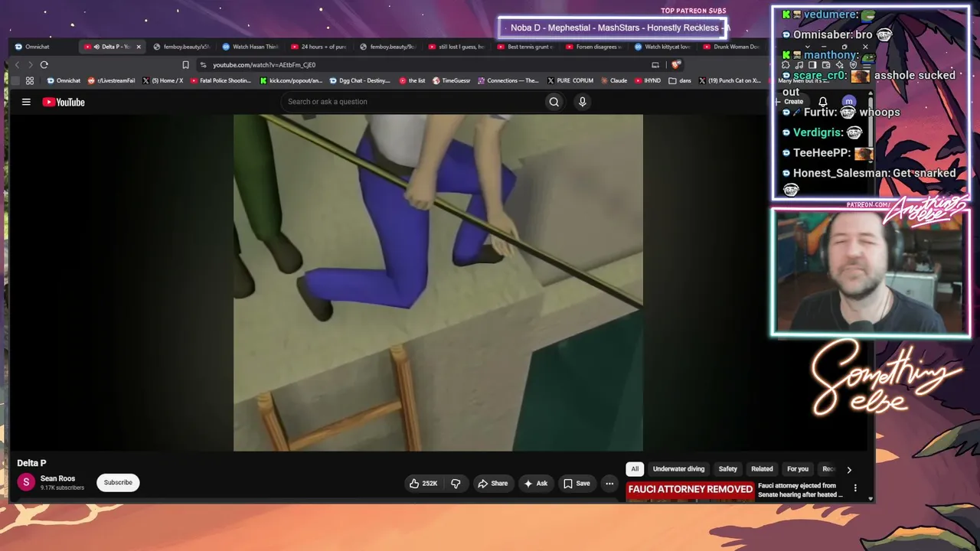Open the IHYND bookmark

click(x=647, y=80)
